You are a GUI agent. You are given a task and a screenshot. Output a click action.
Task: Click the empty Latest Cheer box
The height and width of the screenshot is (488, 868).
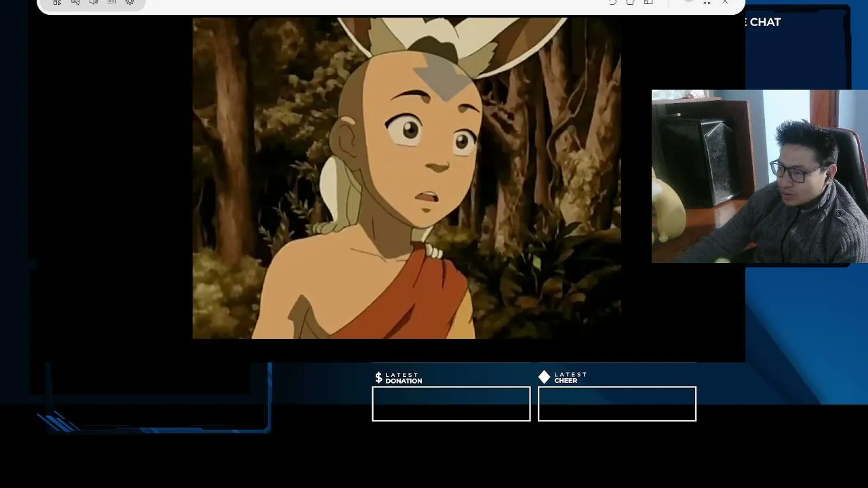click(617, 404)
